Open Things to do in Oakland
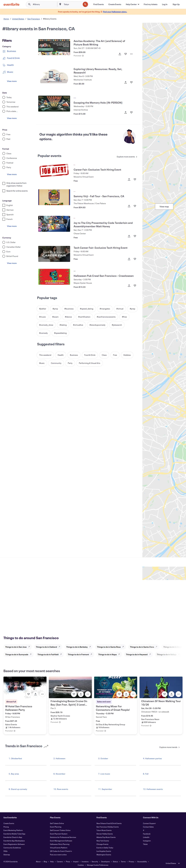This screenshot has width=186, height=868. click(48, 647)
